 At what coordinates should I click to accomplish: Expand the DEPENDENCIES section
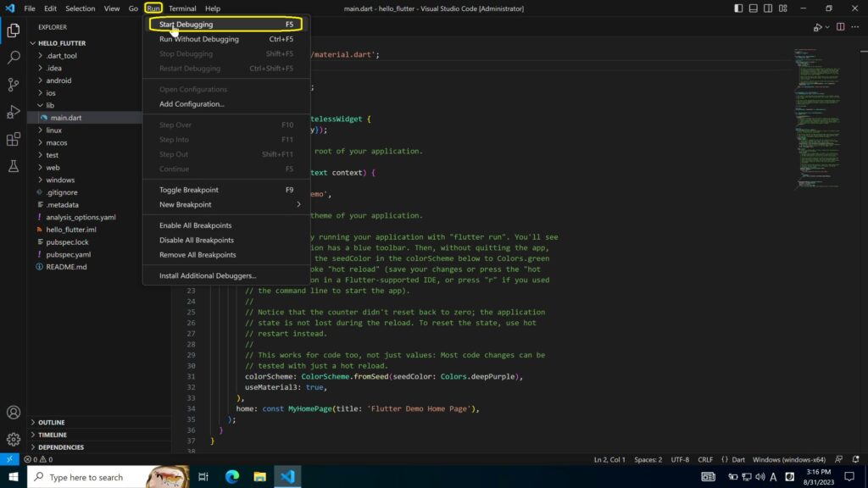[x=100, y=447]
